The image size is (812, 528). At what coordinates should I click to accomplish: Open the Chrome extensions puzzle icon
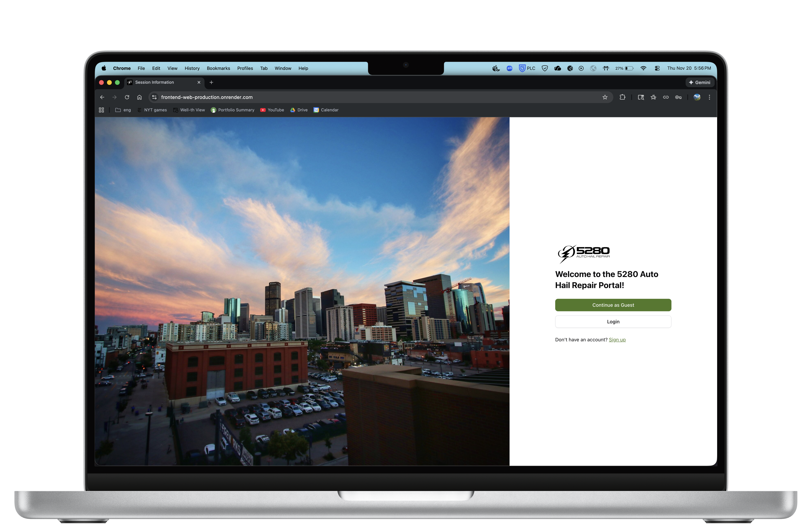(x=622, y=97)
